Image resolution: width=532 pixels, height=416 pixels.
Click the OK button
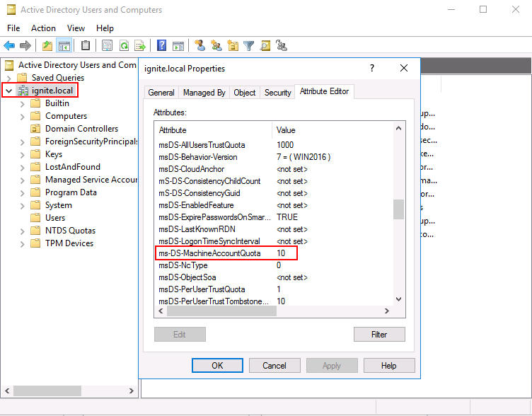(x=217, y=366)
